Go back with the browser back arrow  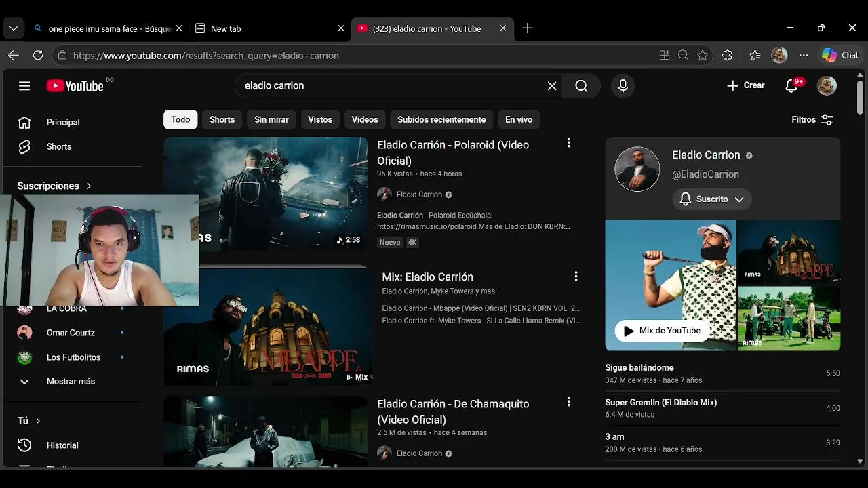click(14, 56)
